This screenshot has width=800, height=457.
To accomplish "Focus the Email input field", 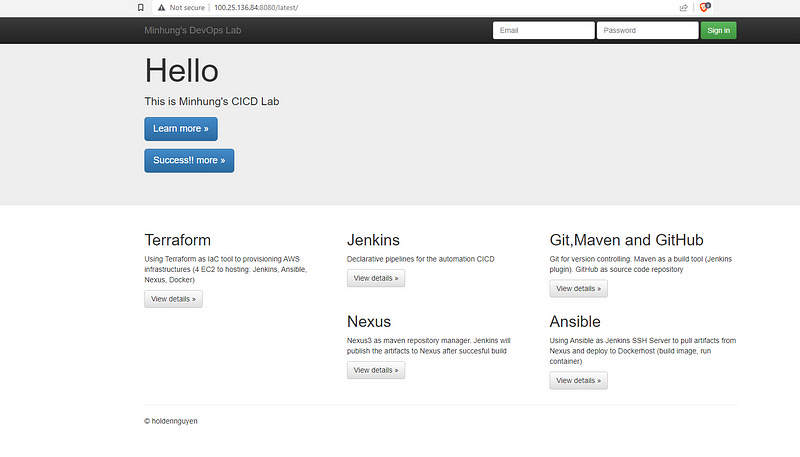I will point(543,31).
